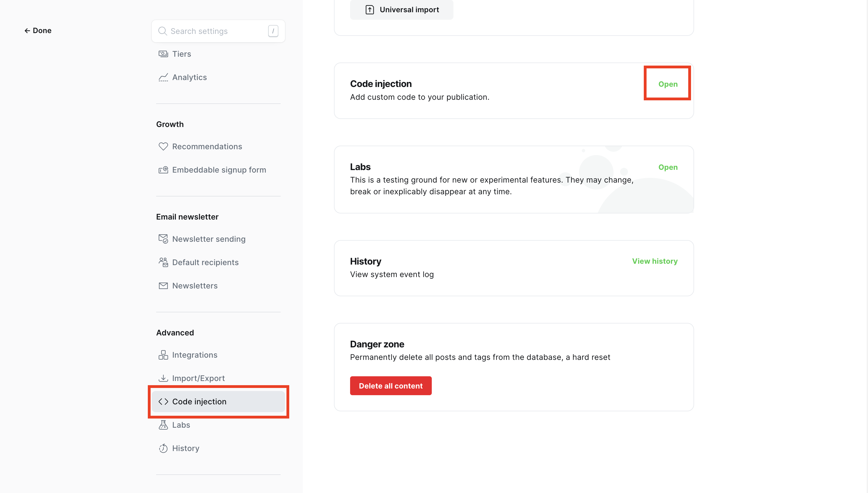This screenshot has height=493, width=868.
Task: Go to Analytics in sidebar
Action: 218,77
